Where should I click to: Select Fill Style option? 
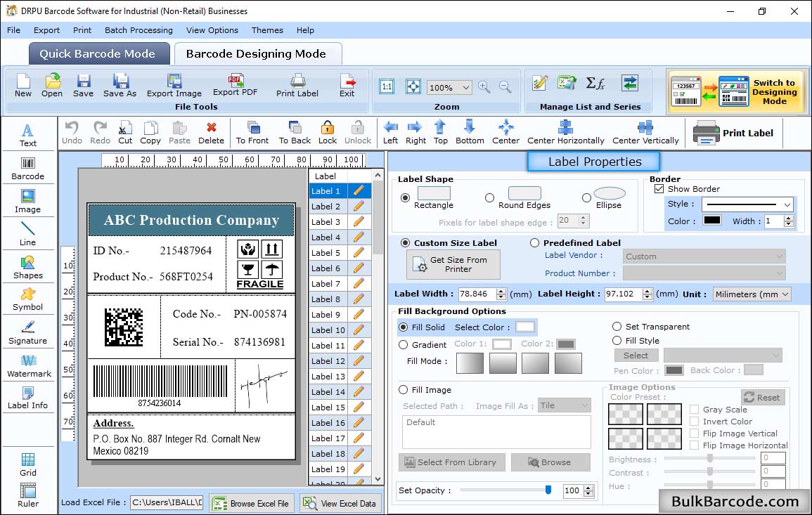[617, 341]
